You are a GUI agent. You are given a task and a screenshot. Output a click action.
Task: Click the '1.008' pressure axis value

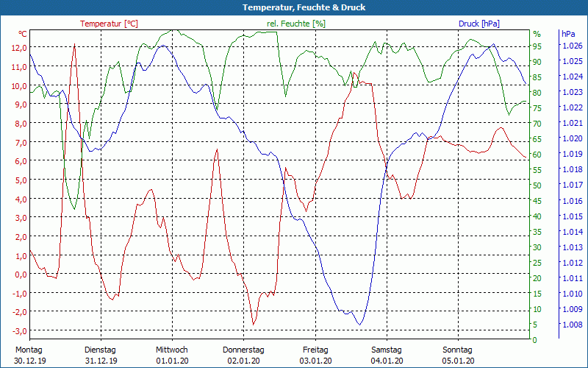[x=573, y=325]
